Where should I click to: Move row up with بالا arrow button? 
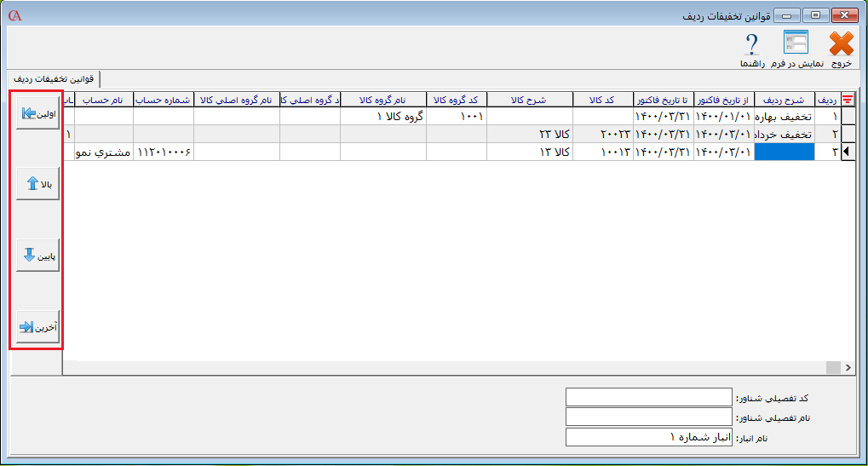pos(37,184)
